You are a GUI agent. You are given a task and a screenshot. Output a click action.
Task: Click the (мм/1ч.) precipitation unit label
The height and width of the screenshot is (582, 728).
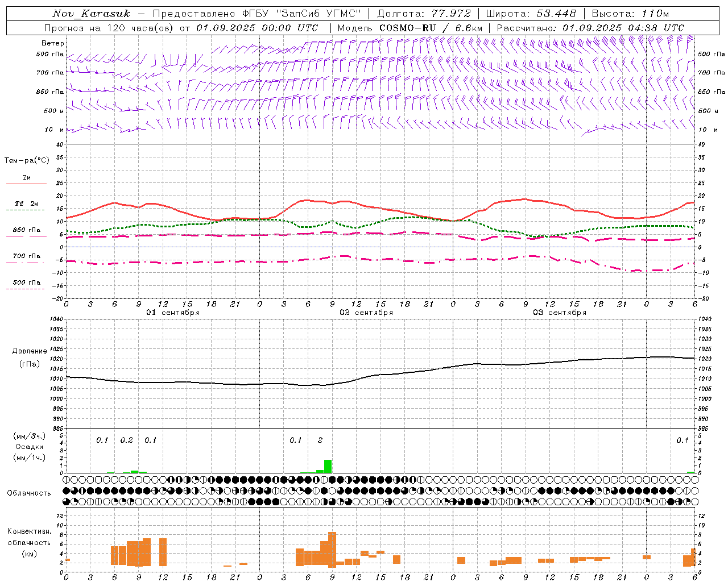pos(30,458)
